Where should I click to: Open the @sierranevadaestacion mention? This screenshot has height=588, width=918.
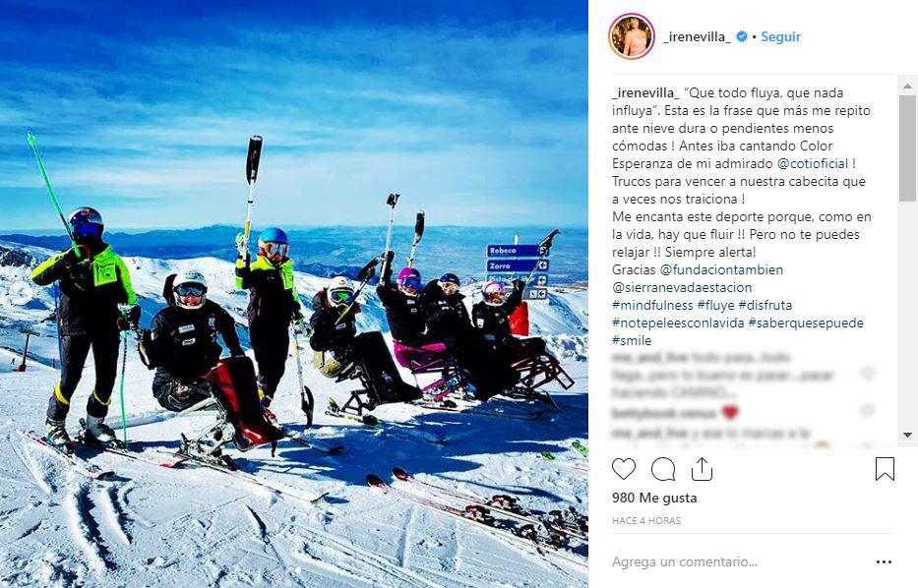(x=682, y=287)
